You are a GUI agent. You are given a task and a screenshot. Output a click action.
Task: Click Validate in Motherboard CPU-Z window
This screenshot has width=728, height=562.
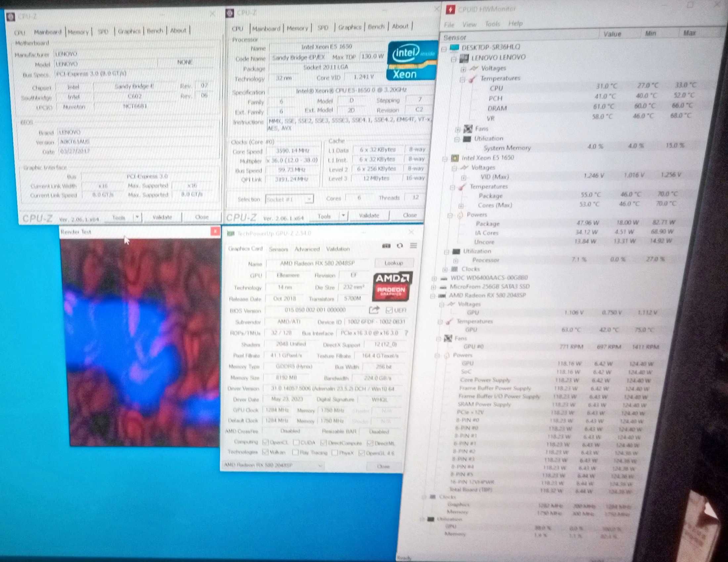(x=162, y=217)
